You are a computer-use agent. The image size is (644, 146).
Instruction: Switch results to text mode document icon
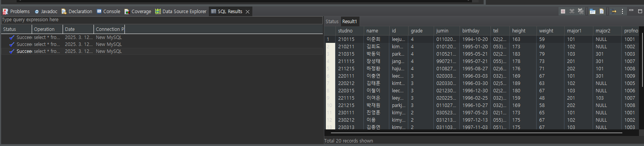pyautogui.click(x=601, y=11)
